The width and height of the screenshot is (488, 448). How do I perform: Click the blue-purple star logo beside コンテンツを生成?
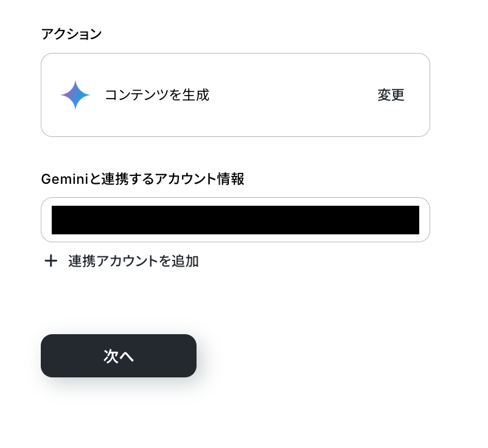point(75,95)
